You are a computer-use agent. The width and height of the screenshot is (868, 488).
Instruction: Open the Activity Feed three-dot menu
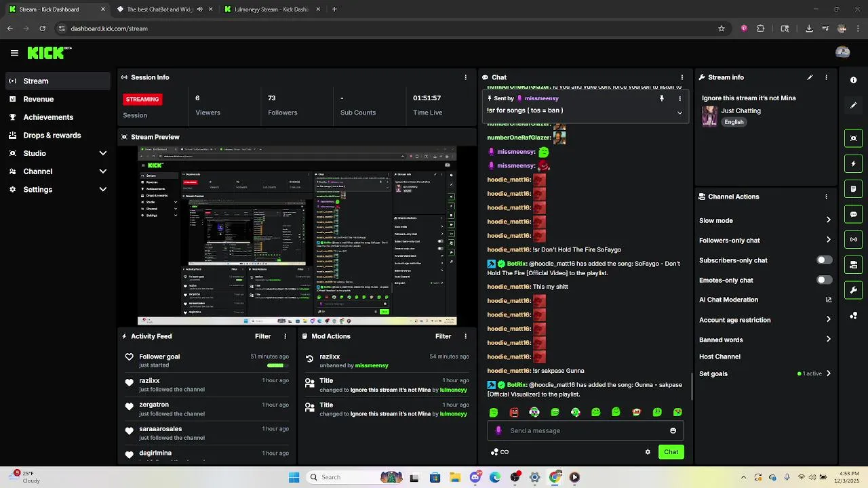[285, 336]
